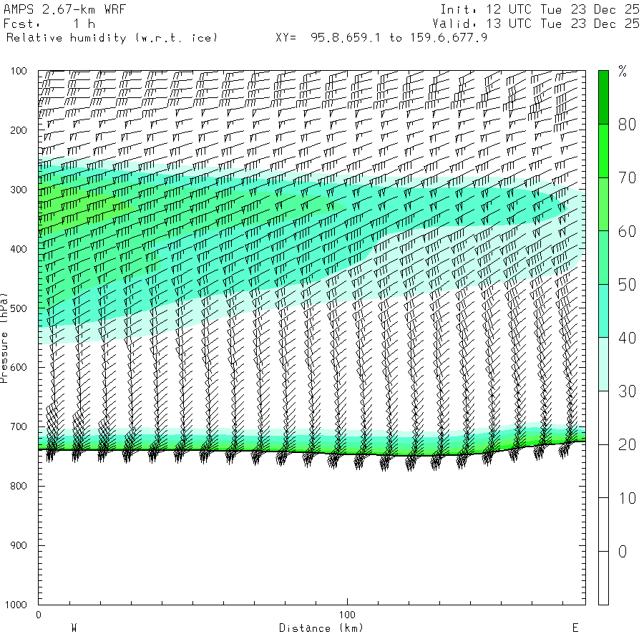The image size is (644, 644).
Task: Click the Relative humidity (w.r.t. ice) label
Action: coord(112,38)
